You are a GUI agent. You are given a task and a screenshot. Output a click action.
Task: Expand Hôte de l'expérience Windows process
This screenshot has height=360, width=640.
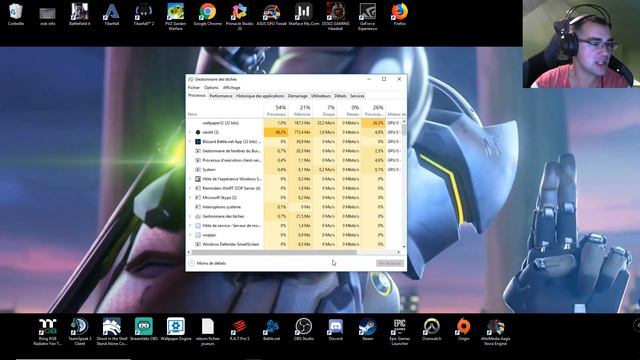190,179
